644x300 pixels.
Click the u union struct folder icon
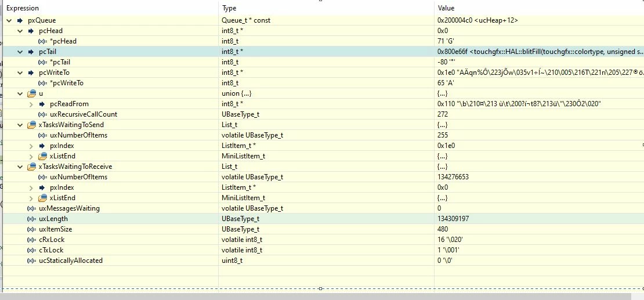(31, 93)
